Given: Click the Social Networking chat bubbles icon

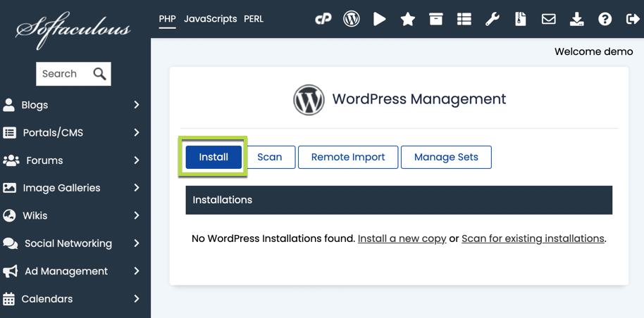Looking at the screenshot, I should [x=11, y=243].
